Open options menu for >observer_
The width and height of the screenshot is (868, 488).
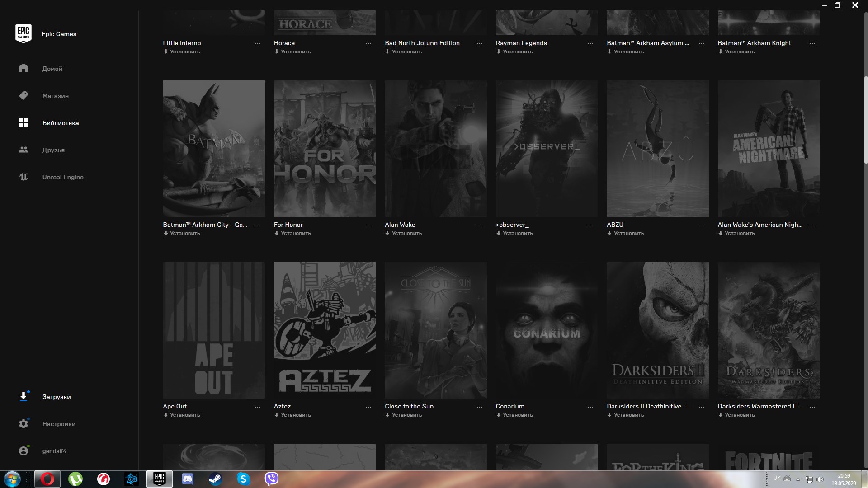coord(590,225)
